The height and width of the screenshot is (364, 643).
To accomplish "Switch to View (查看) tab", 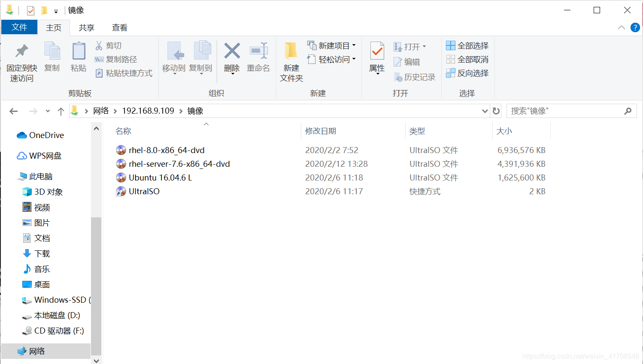I will coord(119,27).
